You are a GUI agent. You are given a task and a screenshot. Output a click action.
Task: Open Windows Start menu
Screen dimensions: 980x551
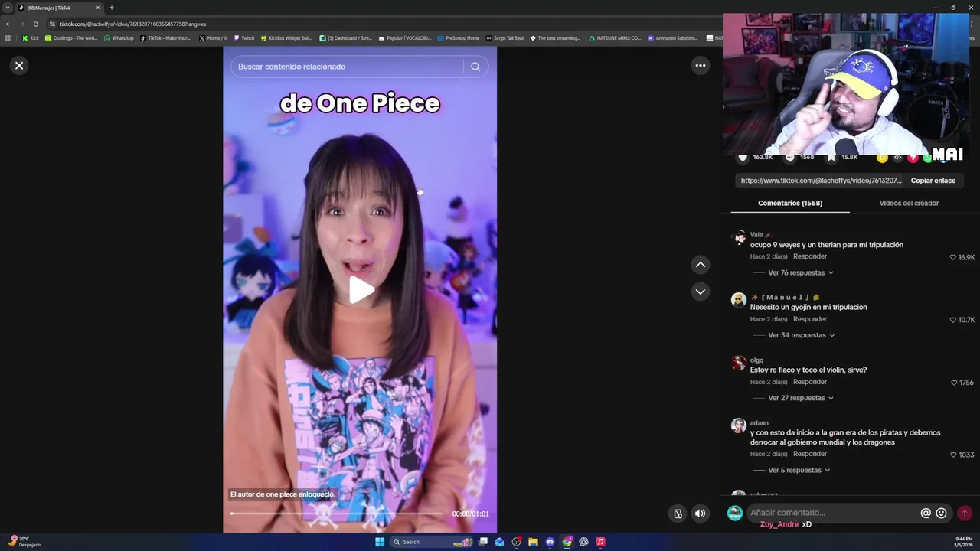[380, 542]
